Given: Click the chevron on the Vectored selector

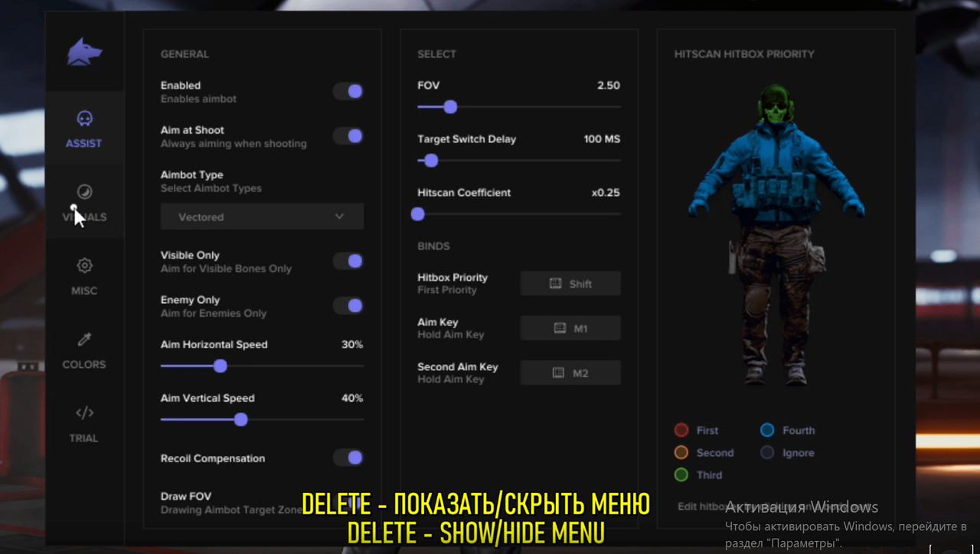Looking at the screenshot, I should pyautogui.click(x=339, y=217).
